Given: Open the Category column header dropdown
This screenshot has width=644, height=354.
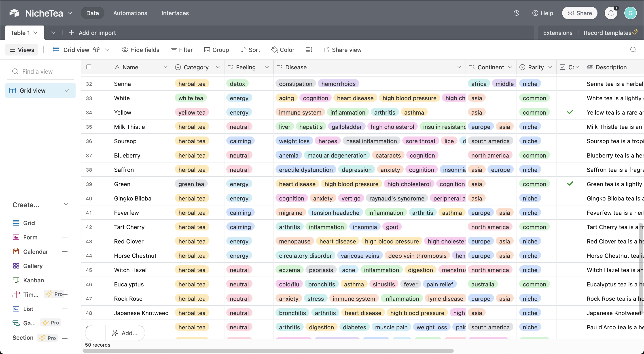Looking at the screenshot, I should coord(218,67).
